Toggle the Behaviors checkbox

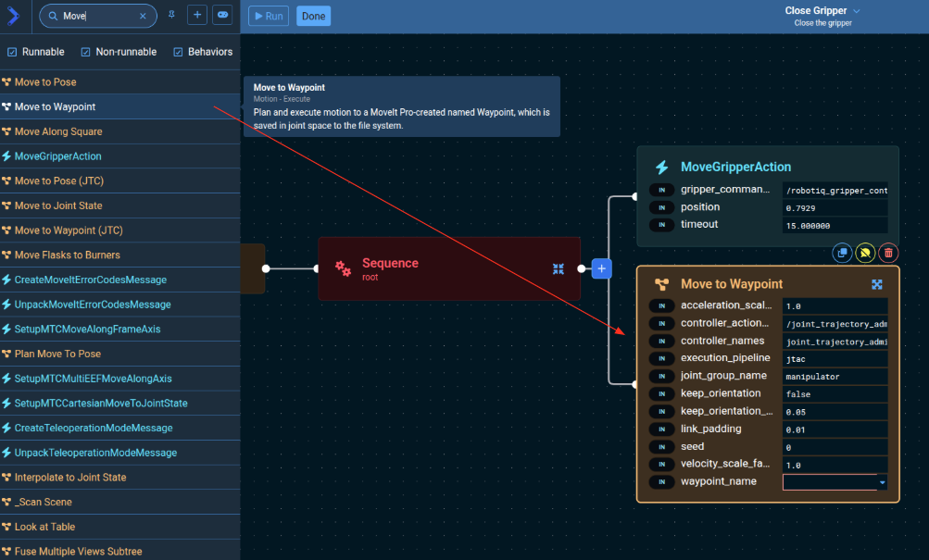(x=178, y=52)
